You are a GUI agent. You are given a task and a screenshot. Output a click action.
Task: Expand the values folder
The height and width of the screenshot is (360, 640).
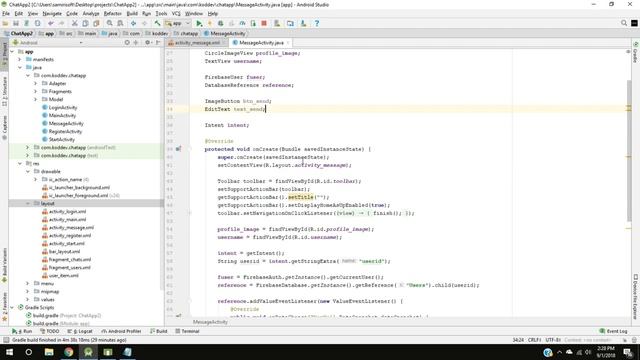[x=28, y=299]
